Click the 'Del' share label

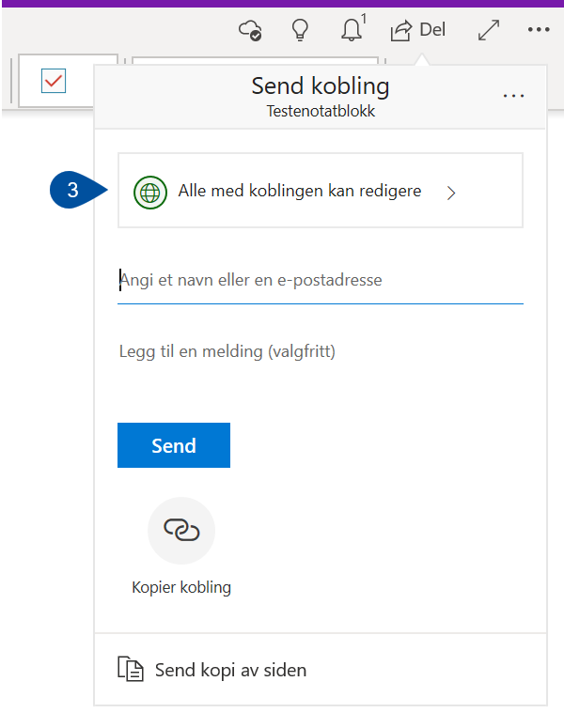point(432,30)
